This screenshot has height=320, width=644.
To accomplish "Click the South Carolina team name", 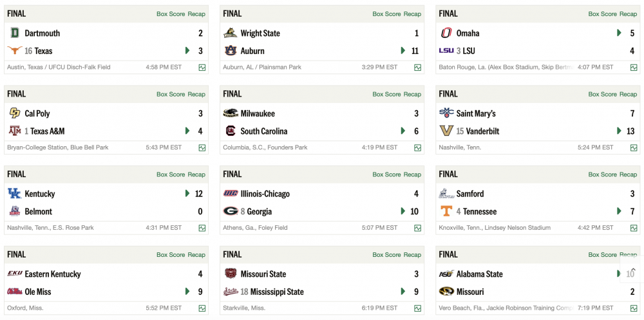I will point(264,131).
